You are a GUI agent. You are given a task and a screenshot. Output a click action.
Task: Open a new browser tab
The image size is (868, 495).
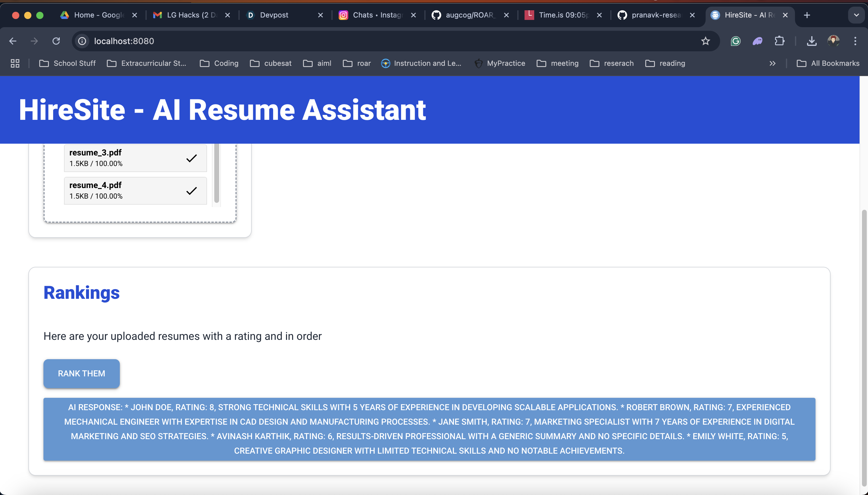pyautogui.click(x=807, y=15)
